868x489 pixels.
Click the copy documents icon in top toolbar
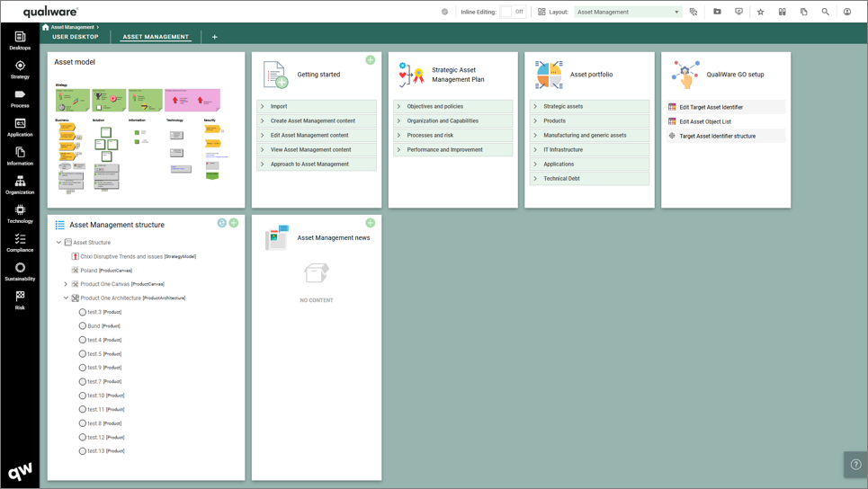tap(804, 12)
